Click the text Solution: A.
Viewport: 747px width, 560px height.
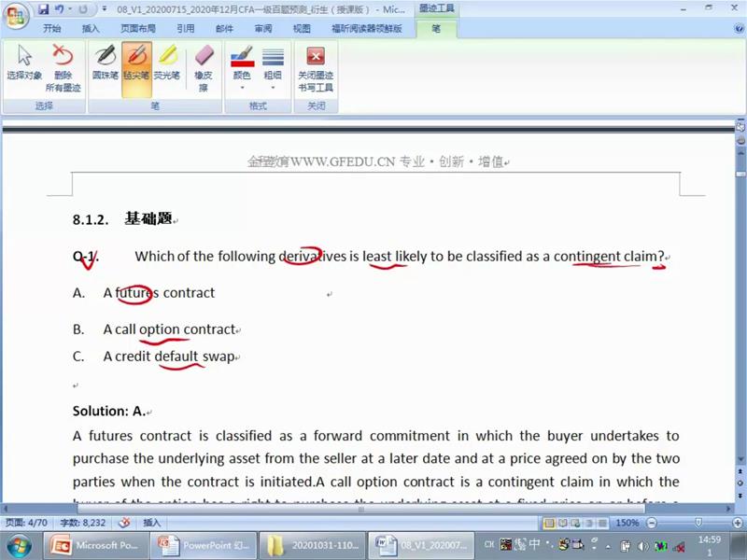(109, 411)
